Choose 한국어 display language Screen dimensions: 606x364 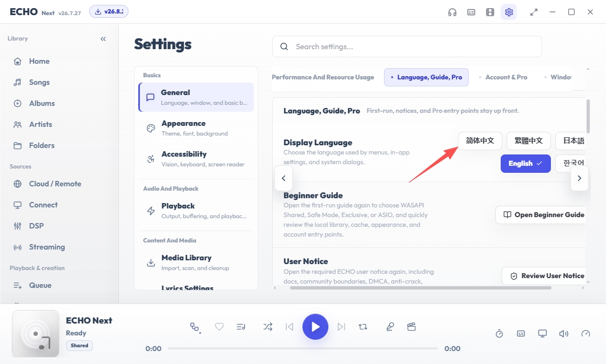[x=570, y=164]
